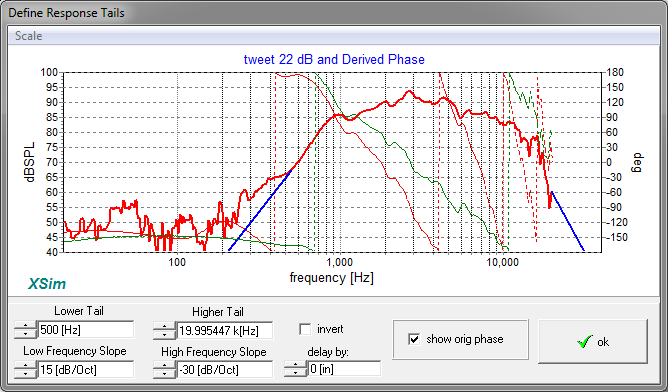Click the 15 dB/Oct slope field
668x392 pixels.
tap(86, 369)
